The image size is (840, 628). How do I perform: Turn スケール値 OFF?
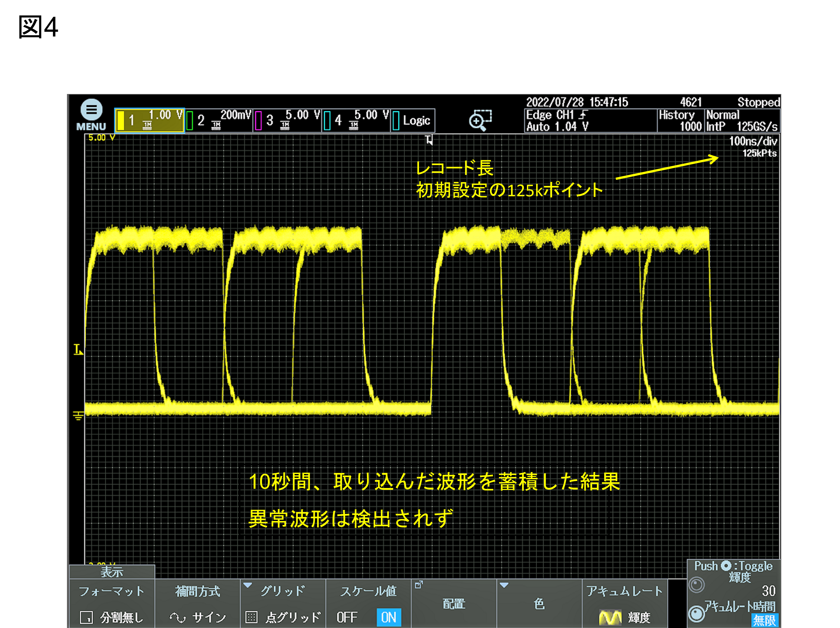[x=347, y=617]
